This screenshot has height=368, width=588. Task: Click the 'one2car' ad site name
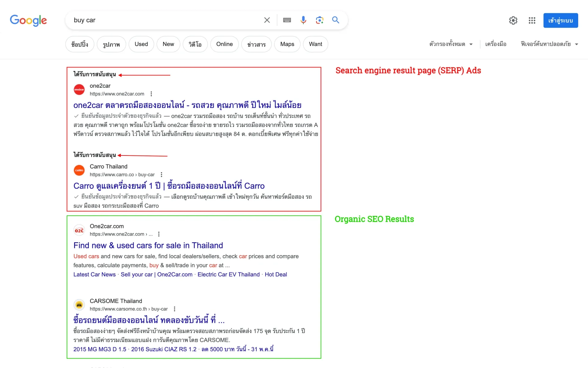click(100, 86)
